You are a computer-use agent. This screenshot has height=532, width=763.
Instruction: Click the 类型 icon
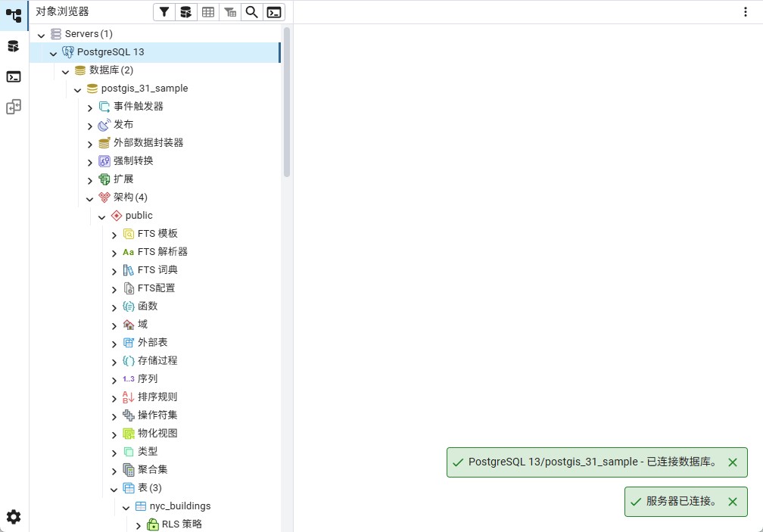point(129,451)
